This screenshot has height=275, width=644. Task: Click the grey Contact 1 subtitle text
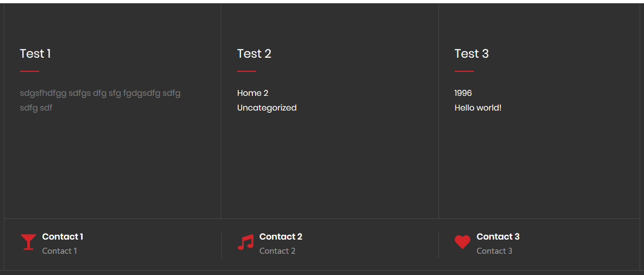59,251
